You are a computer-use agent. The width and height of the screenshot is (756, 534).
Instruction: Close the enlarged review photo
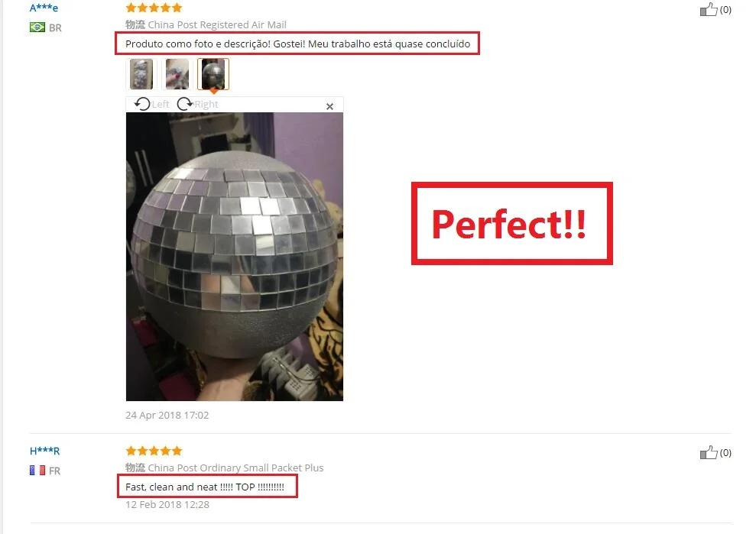pos(329,106)
